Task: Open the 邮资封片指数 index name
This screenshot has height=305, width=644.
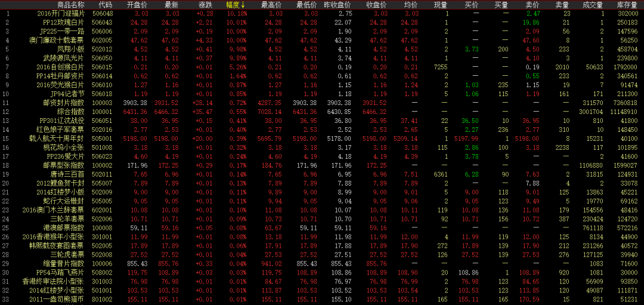Action: click(64, 102)
